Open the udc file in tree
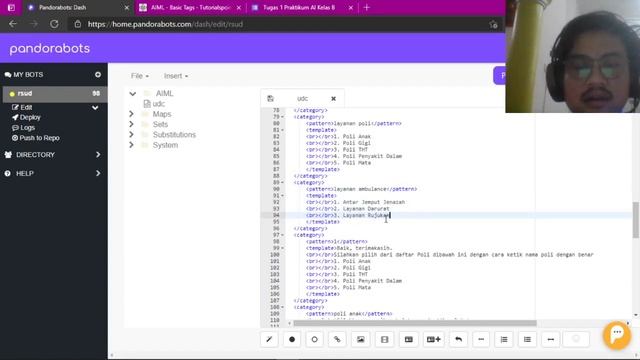Image resolution: width=640 pixels, height=360 pixels. click(x=154, y=104)
